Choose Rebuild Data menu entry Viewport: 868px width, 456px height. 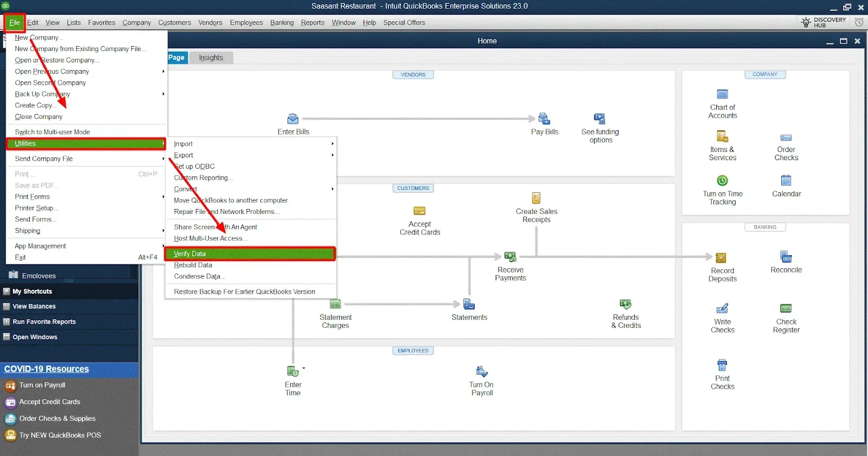(x=193, y=265)
